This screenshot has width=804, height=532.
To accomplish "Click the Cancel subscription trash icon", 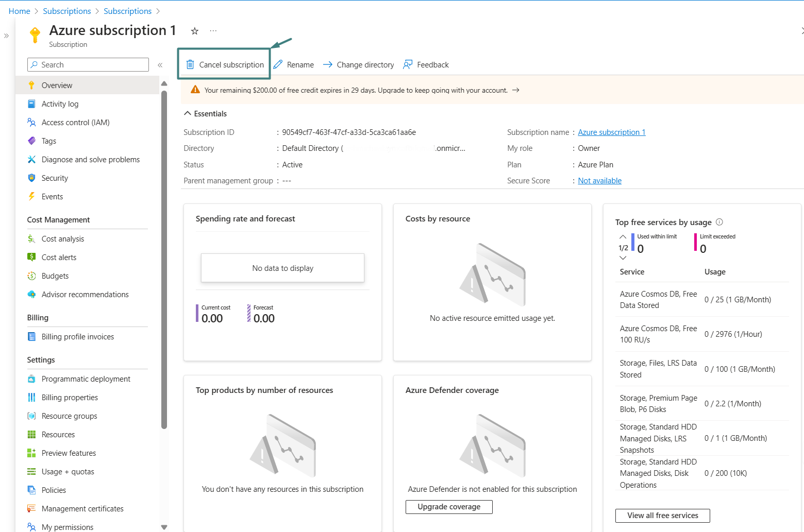I will pyautogui.click(x=190, y=64).
